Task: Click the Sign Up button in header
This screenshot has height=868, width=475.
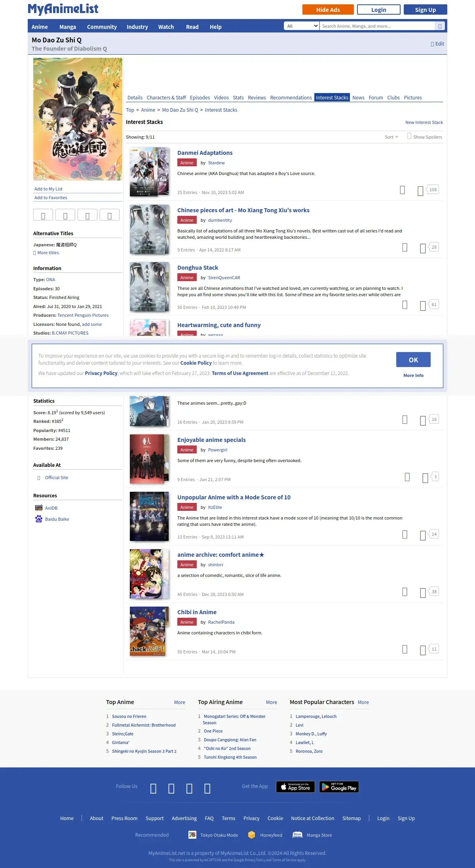Action: [426, 10]
